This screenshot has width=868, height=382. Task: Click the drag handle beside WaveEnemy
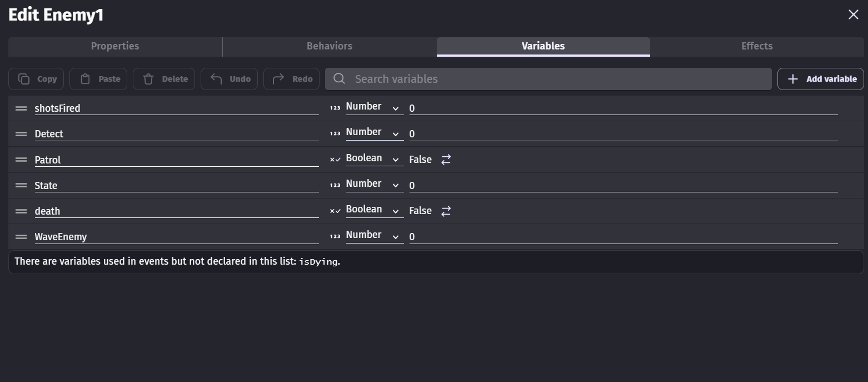[x=21, y=237]
